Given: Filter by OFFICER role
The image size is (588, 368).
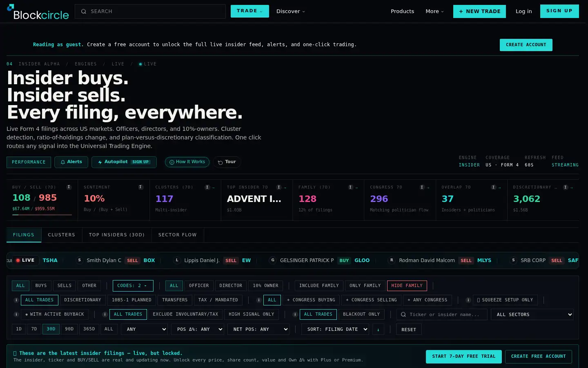Looking at the screenshot, I should pos(199,286).
